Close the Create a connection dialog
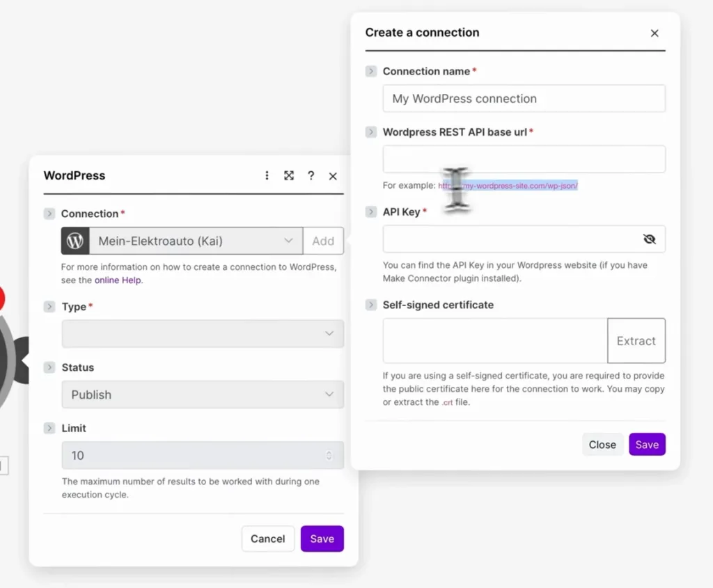Viewport: 713px width, 588px height. coord(655,33)
